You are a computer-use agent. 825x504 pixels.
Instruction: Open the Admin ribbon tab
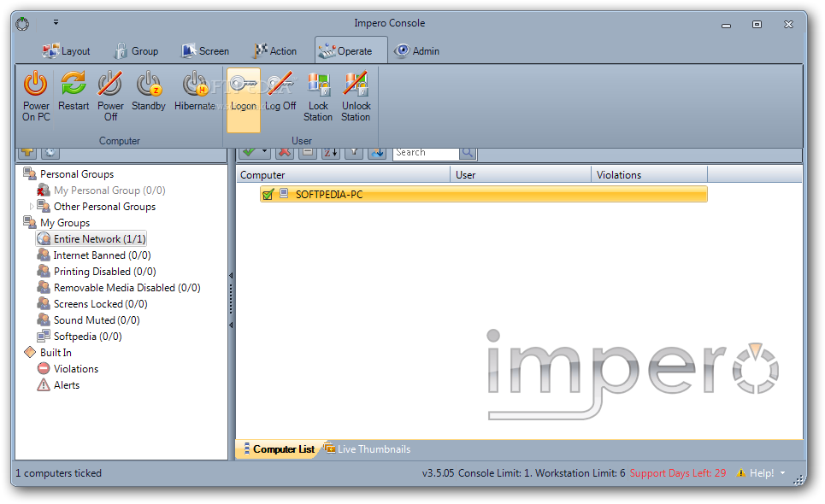(416, 51)
